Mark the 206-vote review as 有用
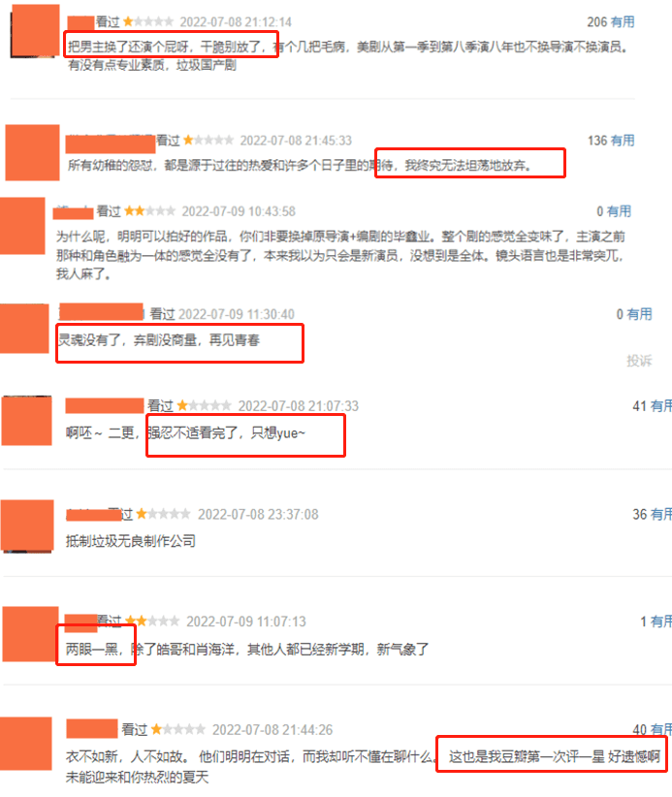Screen dimensions: 672x797 [623, 22]
